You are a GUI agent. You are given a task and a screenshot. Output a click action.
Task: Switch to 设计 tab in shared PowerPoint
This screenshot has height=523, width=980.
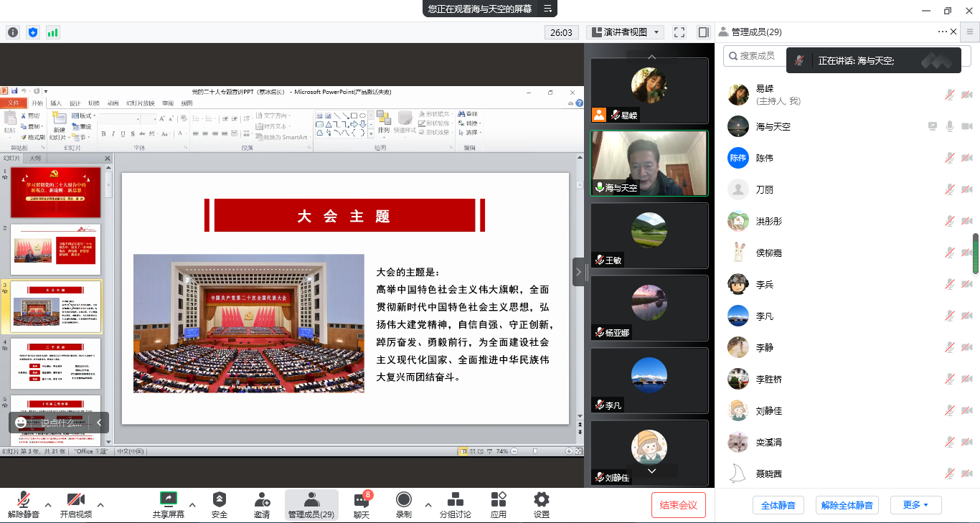click(x=75, y=103)
